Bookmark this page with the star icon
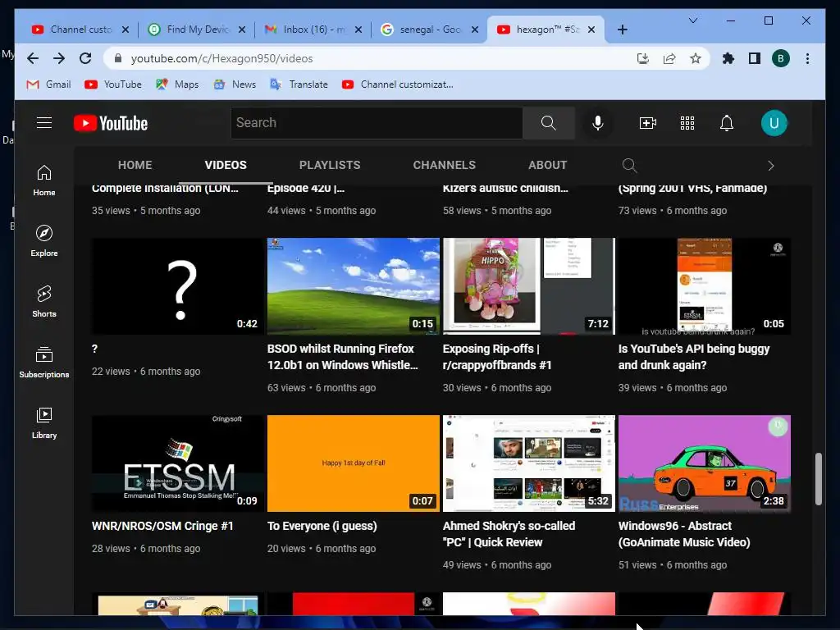Image resolution: width=840 pixels, height=630 pixels. point(696,58)
